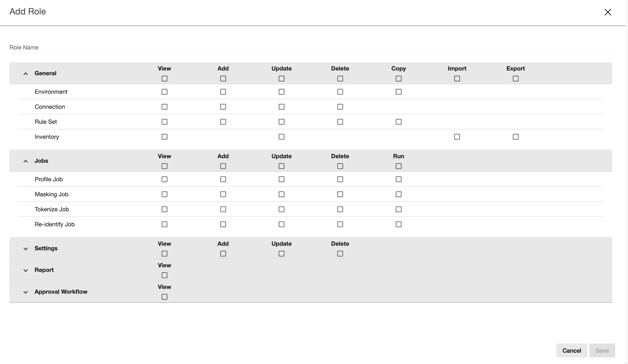Tick Import permission for Inventory
The width and height of the screenshot is (628, 364).
coord(457,137)
